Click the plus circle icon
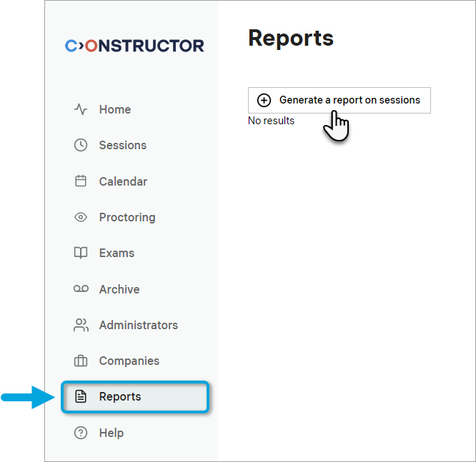Viewport: 476px width, 462px height. click(x=264, y=100)
